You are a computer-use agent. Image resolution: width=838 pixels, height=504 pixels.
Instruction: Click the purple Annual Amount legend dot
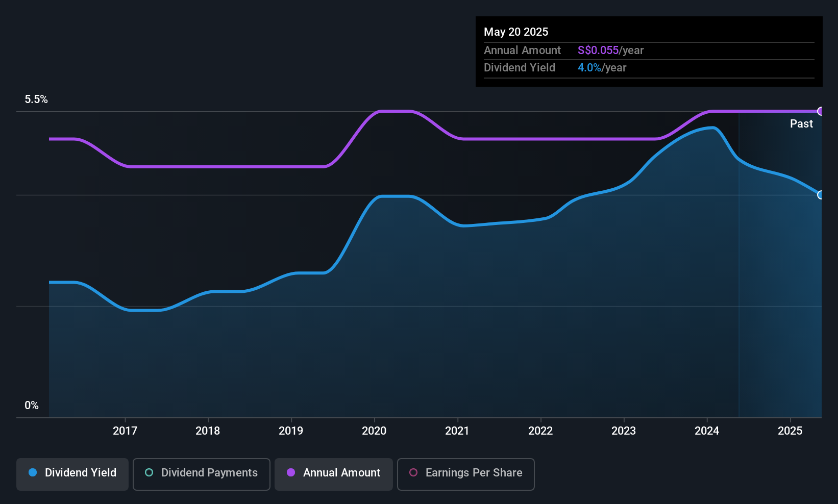pos(291,472)
